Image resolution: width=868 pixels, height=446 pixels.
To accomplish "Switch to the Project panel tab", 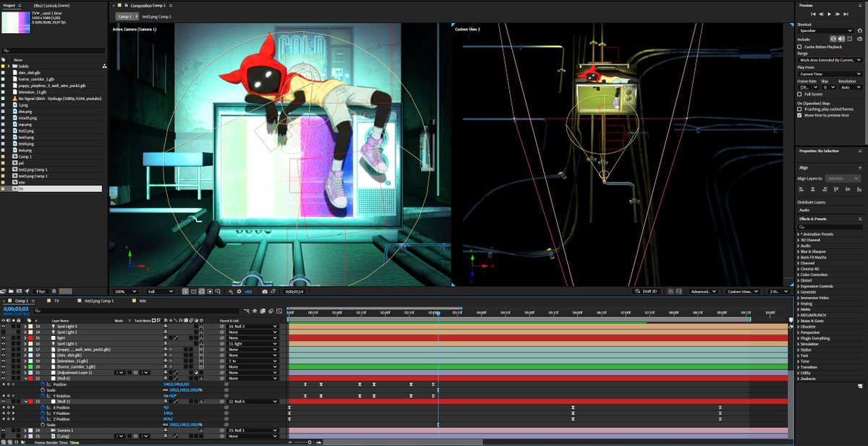I will tap(9, 5).
